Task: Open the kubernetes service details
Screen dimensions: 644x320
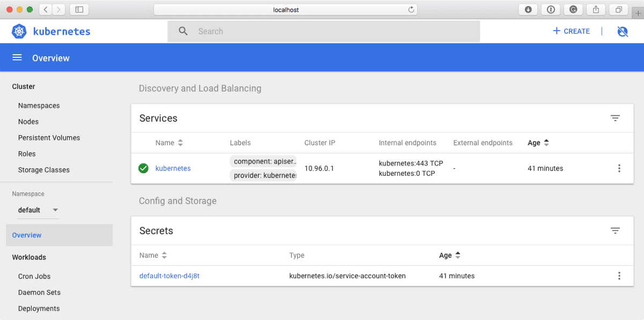Action: tap(173, 168)
